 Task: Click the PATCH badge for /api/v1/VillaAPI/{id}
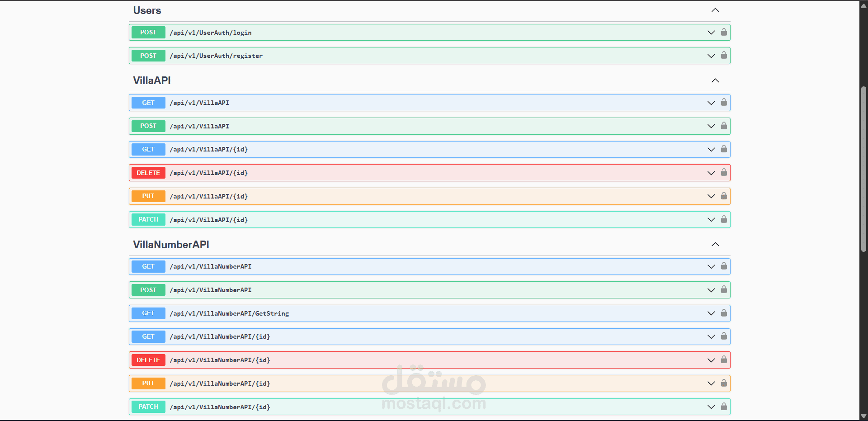pos(148,220)
